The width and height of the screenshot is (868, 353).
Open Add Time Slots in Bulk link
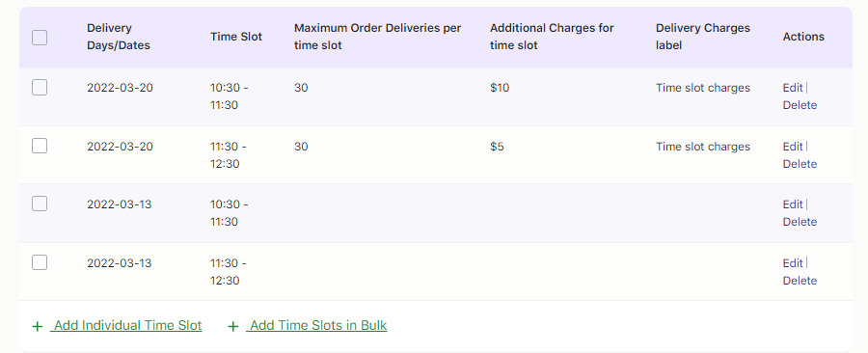316,325
